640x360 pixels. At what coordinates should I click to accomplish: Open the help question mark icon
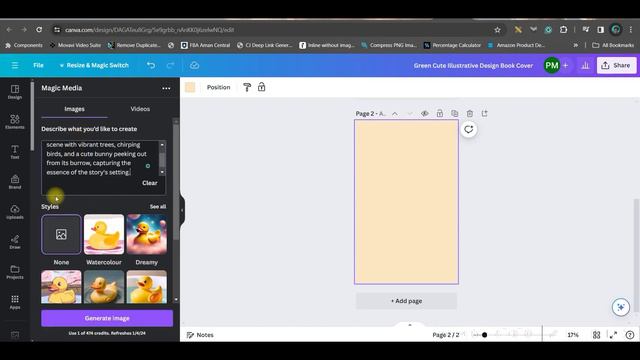tap(630, 335)
